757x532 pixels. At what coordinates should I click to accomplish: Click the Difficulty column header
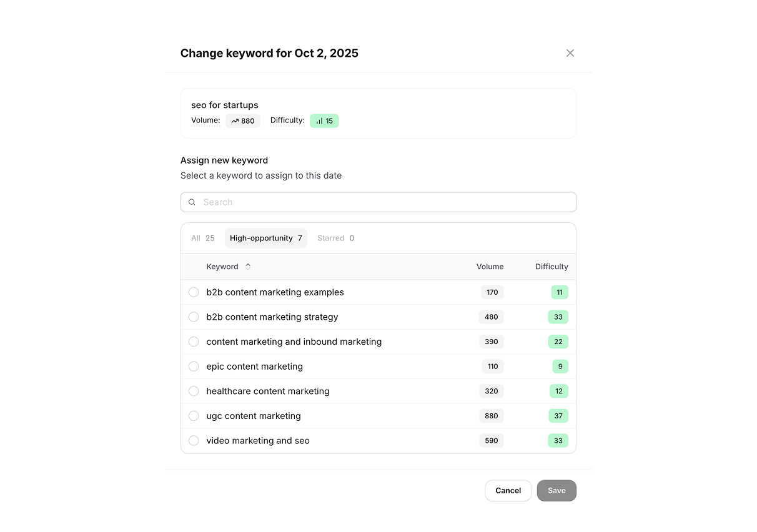pyautogui.click(x=552, y=267)
